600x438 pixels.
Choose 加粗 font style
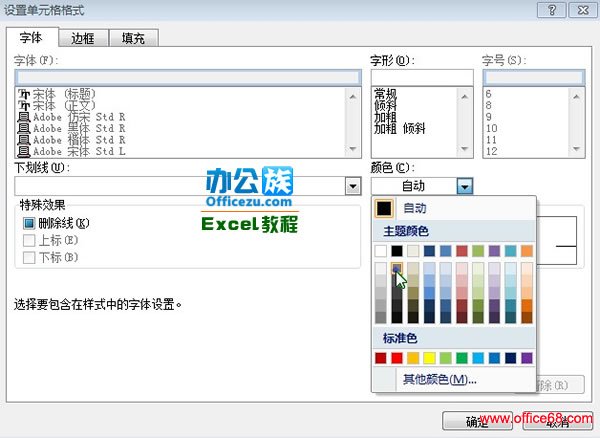coord(385,117)
